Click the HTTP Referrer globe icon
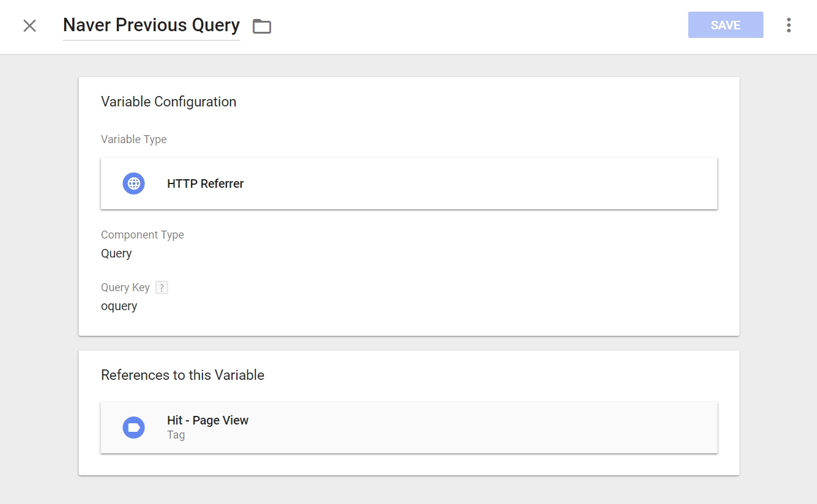The height and width of the screenshot is (504, 817). tap(133, 183)
